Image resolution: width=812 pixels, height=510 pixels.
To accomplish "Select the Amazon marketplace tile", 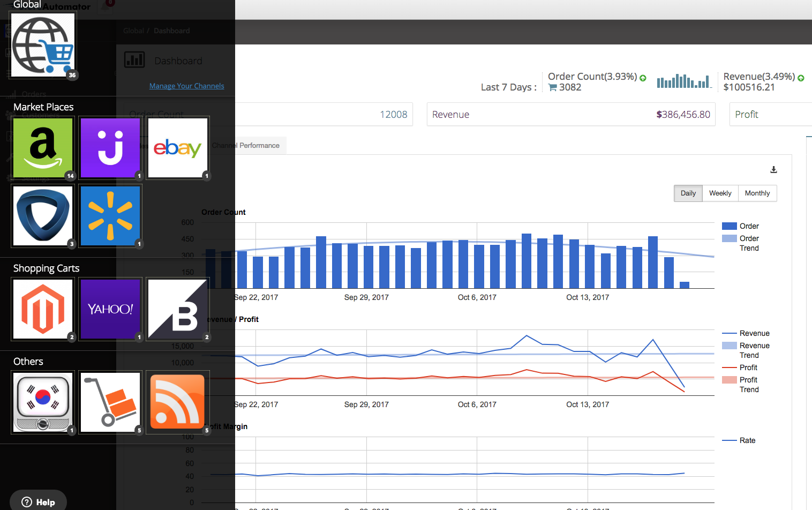I will (x=43, y=148).
